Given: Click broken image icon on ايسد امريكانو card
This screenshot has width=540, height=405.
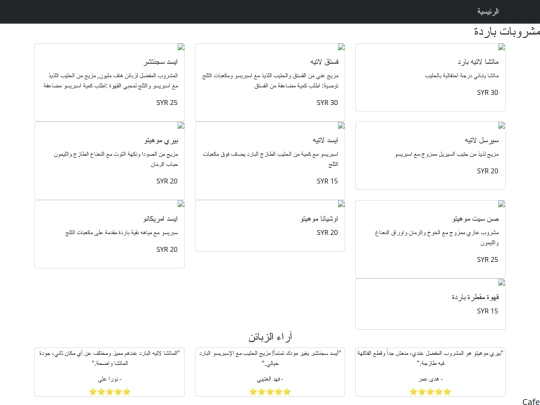Looking at the screenshot, I should [x=181, y=204].
